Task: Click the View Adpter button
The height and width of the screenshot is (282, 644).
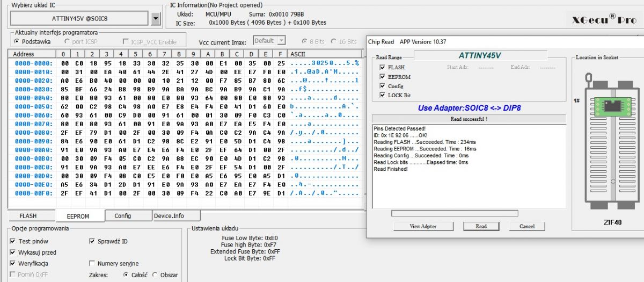Action: [423, 227]
